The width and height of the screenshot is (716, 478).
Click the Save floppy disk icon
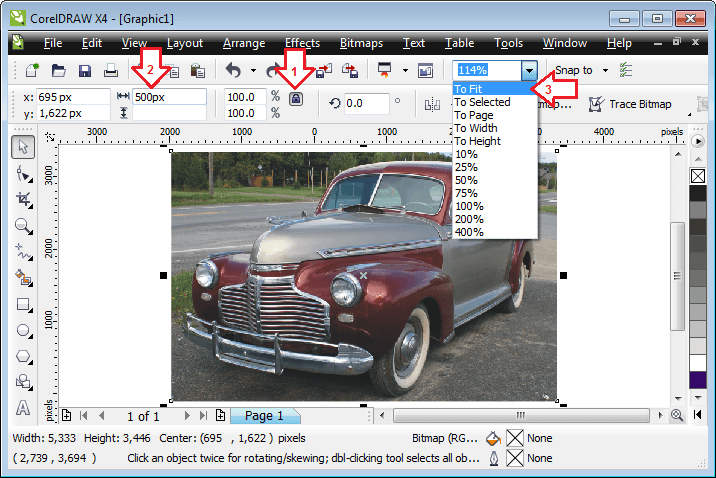click(x=85, y=71)
